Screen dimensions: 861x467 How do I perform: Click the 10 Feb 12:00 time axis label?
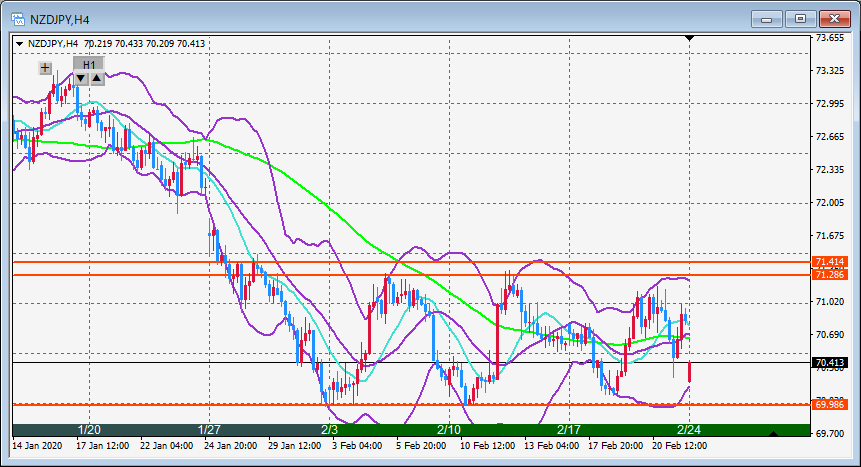(487, 446)
